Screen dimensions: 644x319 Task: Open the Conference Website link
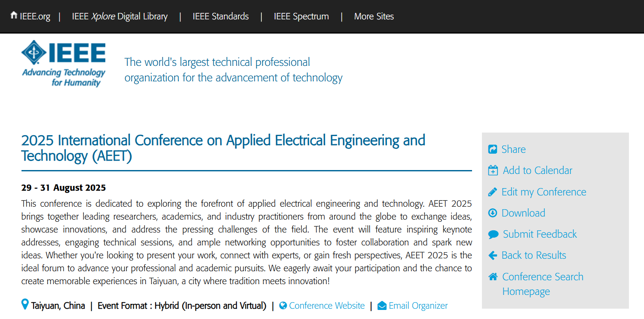pos(327,305)
